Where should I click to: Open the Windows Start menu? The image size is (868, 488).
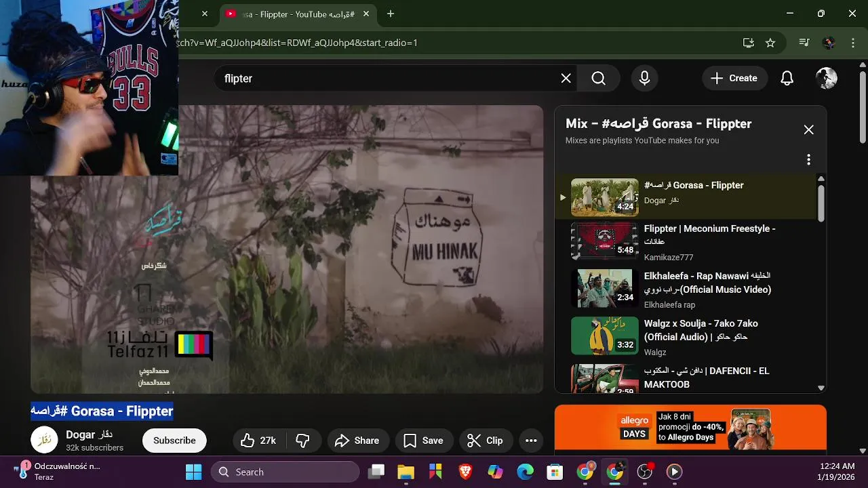click(193, 472)
